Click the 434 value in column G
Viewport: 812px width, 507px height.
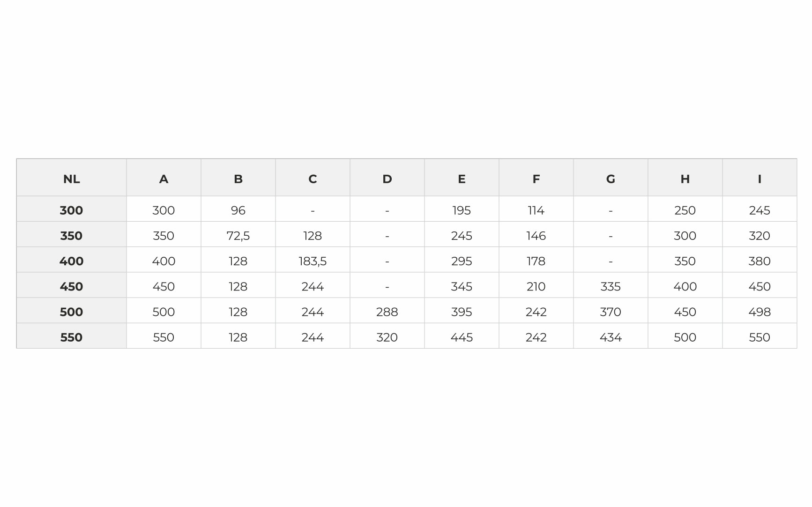point(611,337)
